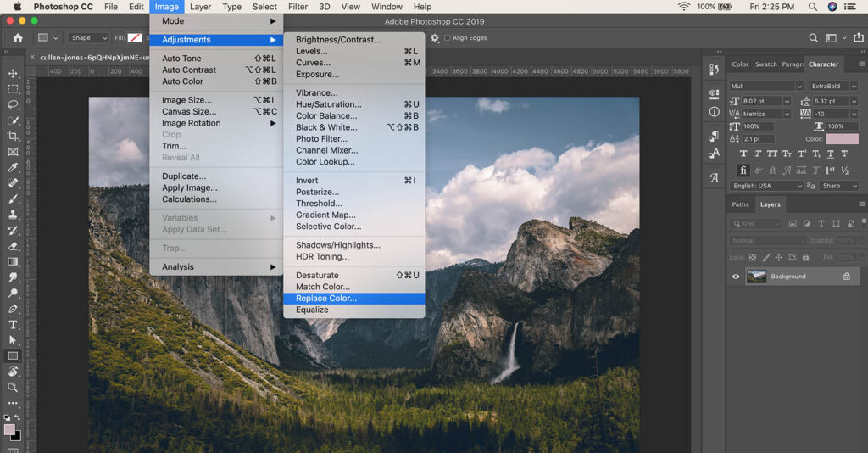Select the Horizontal Type tool
Screen dimensions: 868x453
(x=13, y=324)
